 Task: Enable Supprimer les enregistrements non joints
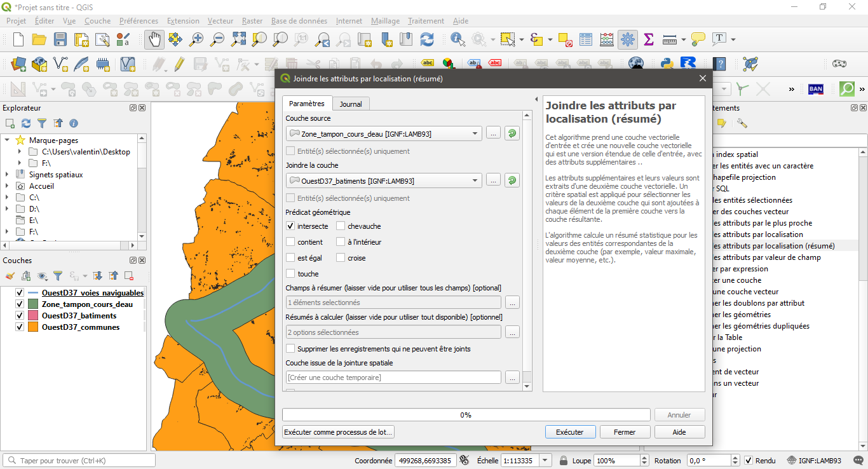tap(290, 348)
